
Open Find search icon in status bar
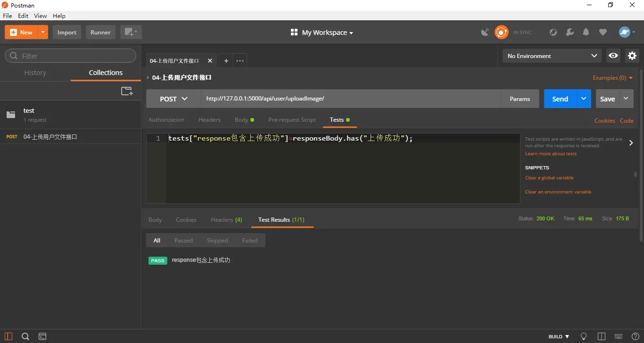click(x=25, y=336)
